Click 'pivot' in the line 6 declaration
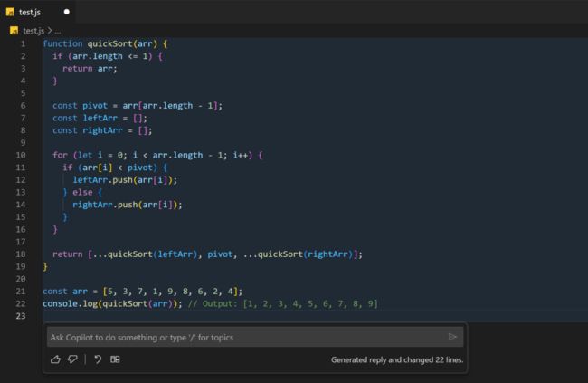Viewport: 588px width, 383px height. pos(95,106)
